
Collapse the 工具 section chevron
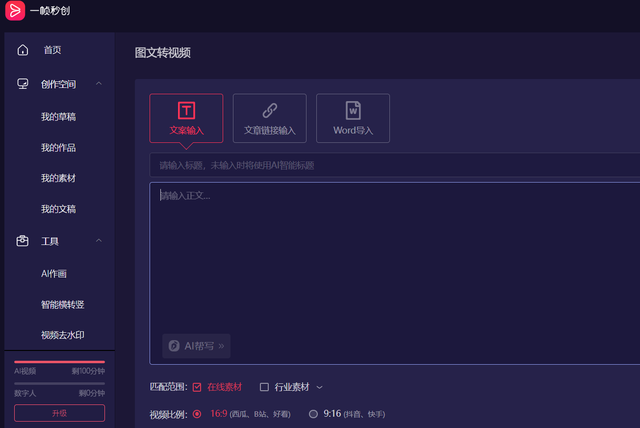(x=99, y=240)
